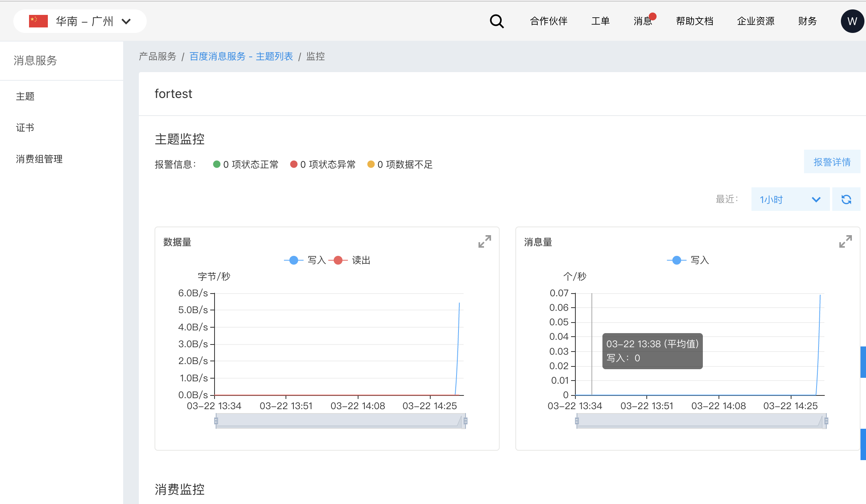Click the 产品服务 breadcrumb
This screenshot has width=866, height=504.
(158, 56)
